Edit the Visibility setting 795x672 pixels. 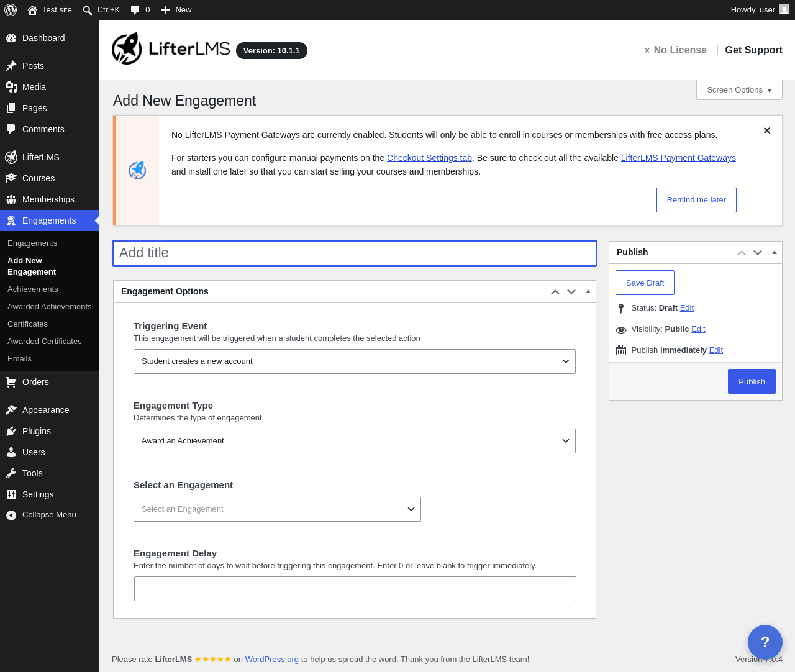[698, 329]
